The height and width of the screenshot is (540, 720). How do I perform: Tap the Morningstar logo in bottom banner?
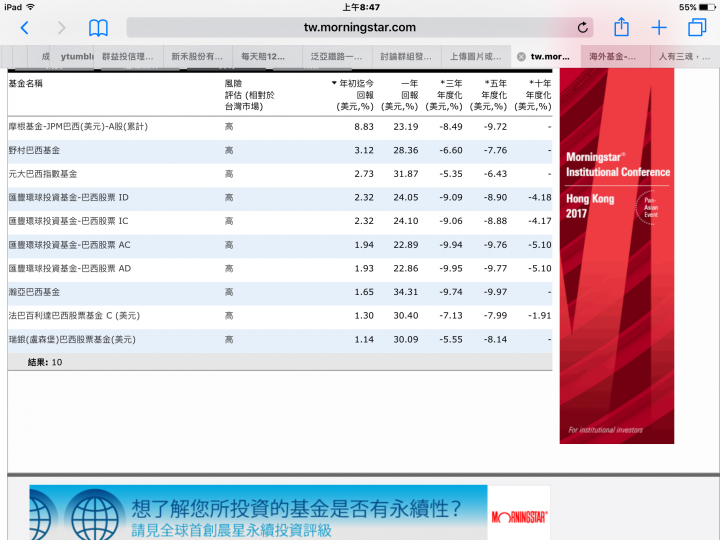[519, 518]
